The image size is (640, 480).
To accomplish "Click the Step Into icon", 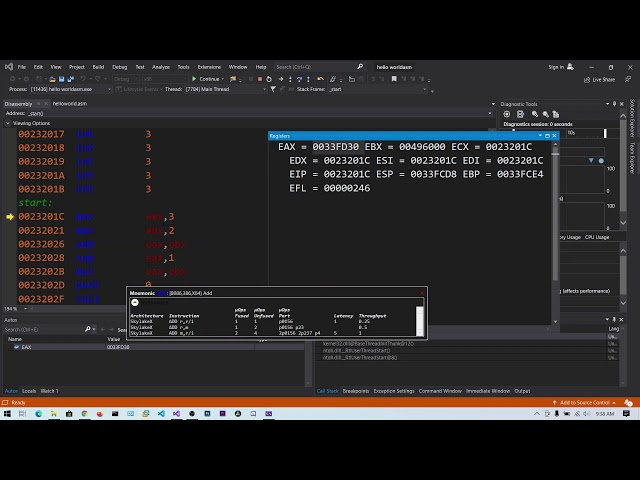I will [290, 79].
